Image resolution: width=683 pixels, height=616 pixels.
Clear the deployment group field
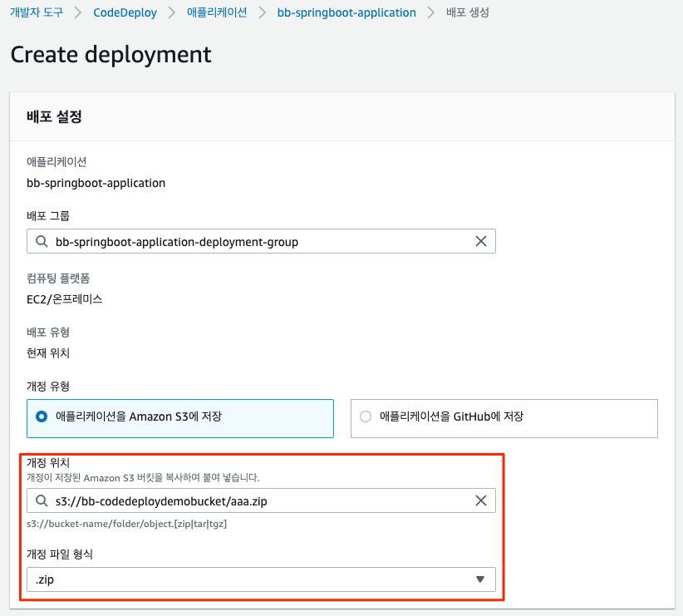coord(481,241)
